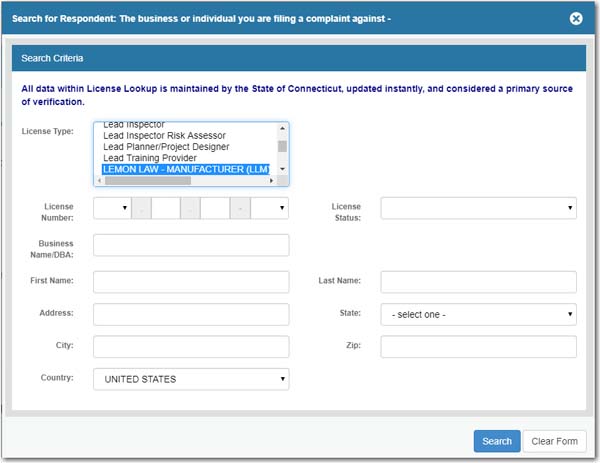Expand the License Status dropdown
Viewport: 600px width, 463px height.
click(478, 208)
